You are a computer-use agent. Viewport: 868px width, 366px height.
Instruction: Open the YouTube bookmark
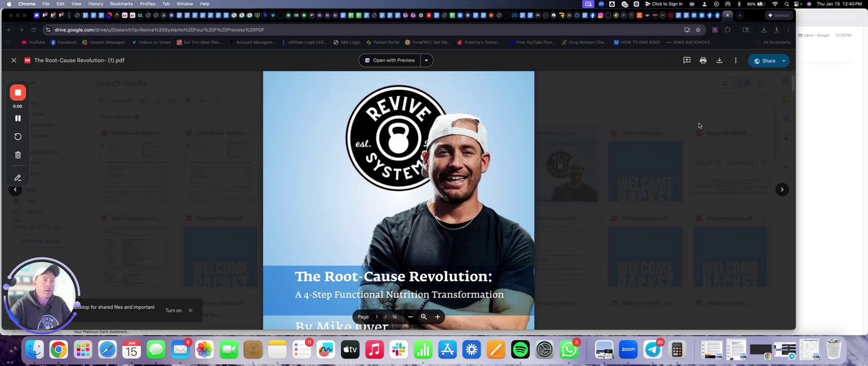tap(33, 42)
